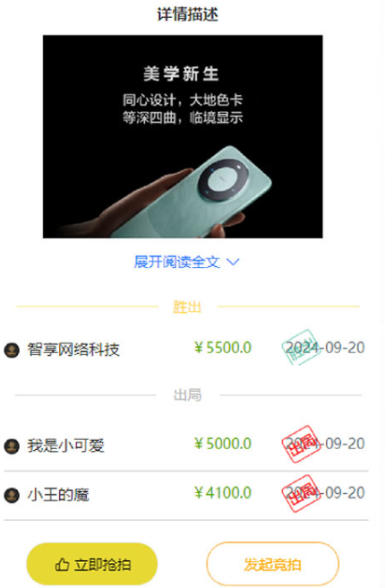Tap the 发起竞拍 button
The width and height of the screenshot is (385, 588).
[273, 564]
